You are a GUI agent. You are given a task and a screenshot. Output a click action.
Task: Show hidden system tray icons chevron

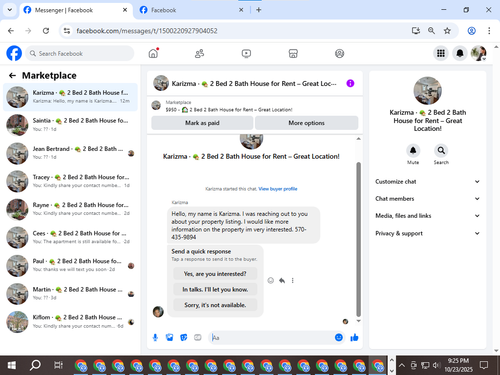402,366
